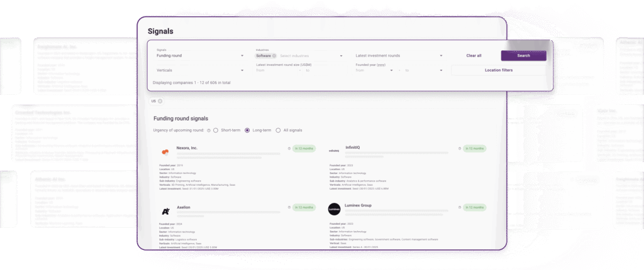Viewport: 644px width, 270px height.
Task: Remove the Software industry chip
Action: (x=274, y=55)
